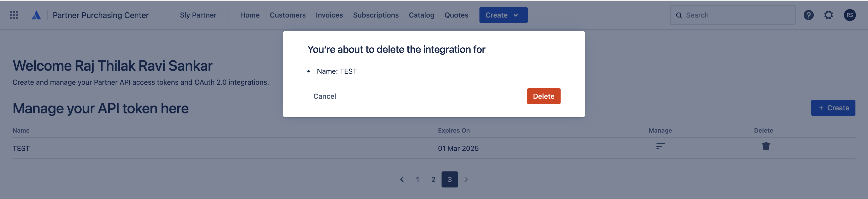
Task: Click the Expires On column header
Action: click(454, 130)
